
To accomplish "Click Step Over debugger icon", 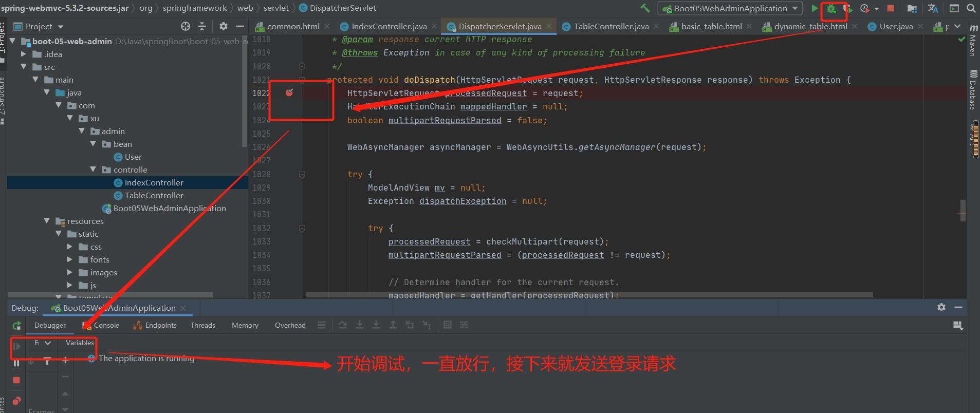I will [x=343, y=325].
